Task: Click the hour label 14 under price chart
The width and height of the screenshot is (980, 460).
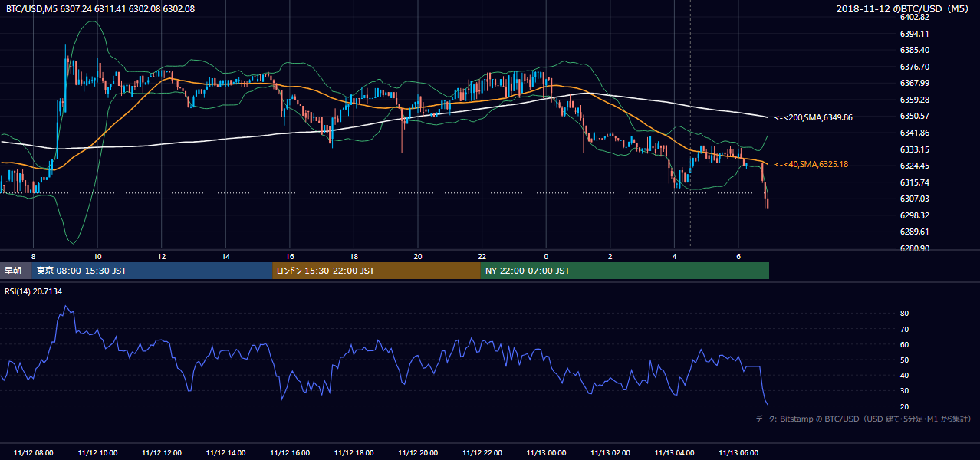Action: tap(225, 256)
